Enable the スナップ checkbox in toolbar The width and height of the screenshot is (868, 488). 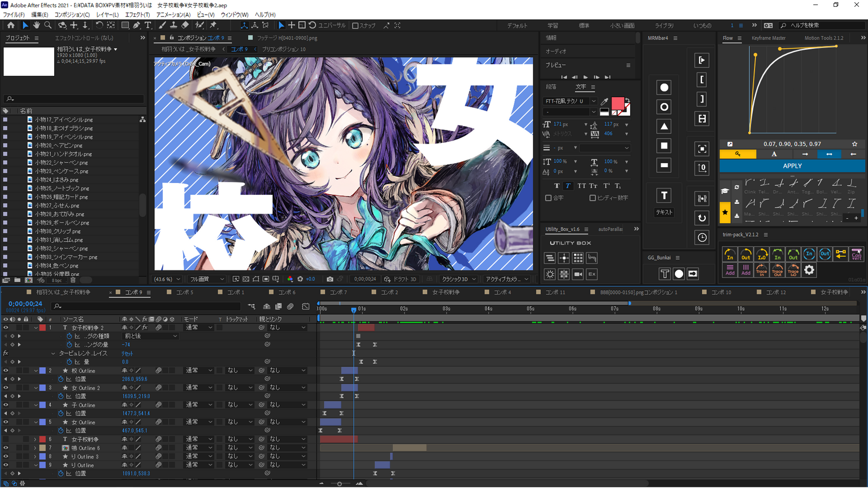pos(355,25)
